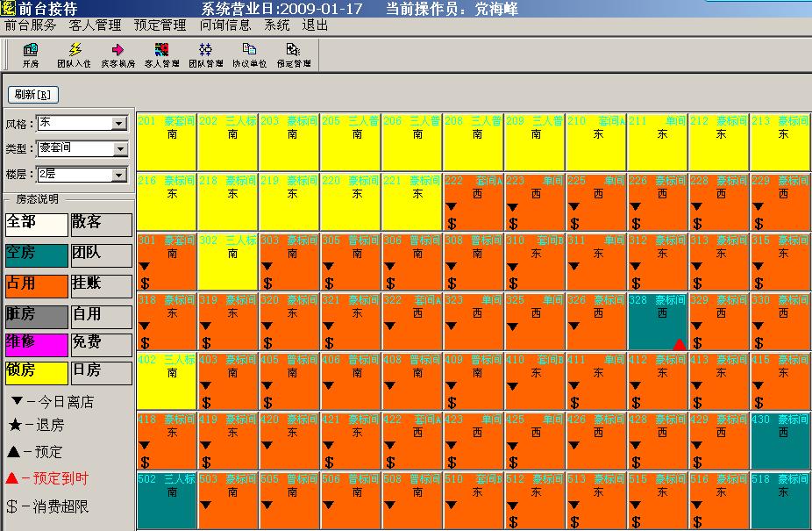Click the 散客 filter button
Image resolution: width=812 pixels, height=531 pixels.
[x=101, y=225]
